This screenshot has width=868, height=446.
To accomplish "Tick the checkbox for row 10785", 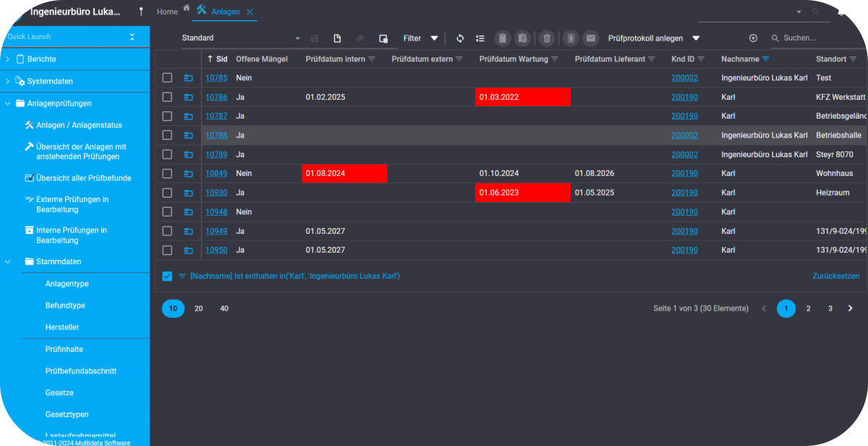I will 167,77.
